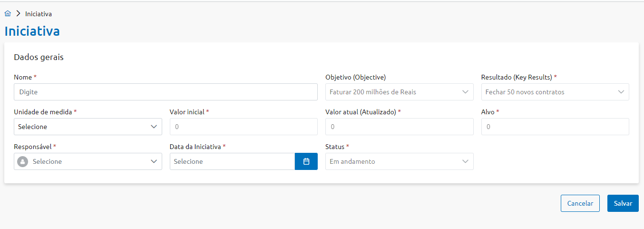Focus the Nome text field

pyautogui.click(x=166, y=92)
